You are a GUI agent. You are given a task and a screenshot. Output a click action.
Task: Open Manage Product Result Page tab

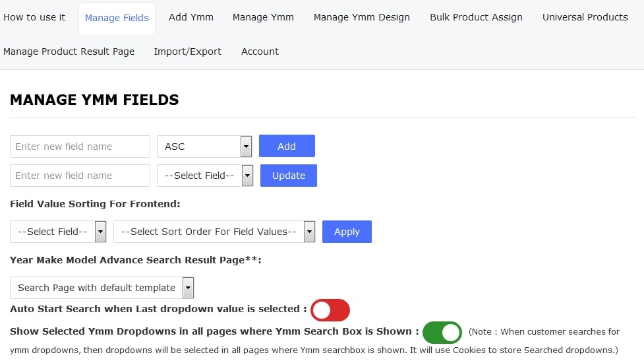tap(69, 51)
